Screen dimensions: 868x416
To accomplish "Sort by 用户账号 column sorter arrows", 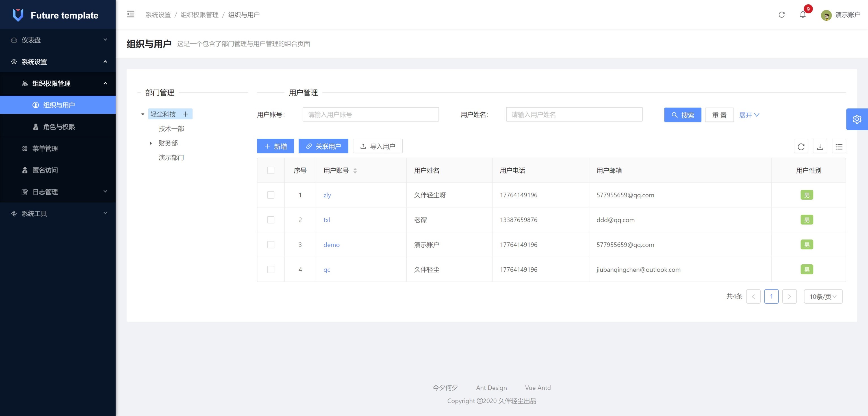I will coord(355,171).
